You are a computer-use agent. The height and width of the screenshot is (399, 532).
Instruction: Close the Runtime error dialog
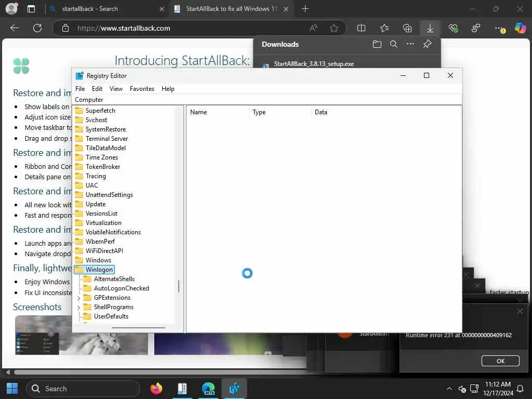coord(520,311)
